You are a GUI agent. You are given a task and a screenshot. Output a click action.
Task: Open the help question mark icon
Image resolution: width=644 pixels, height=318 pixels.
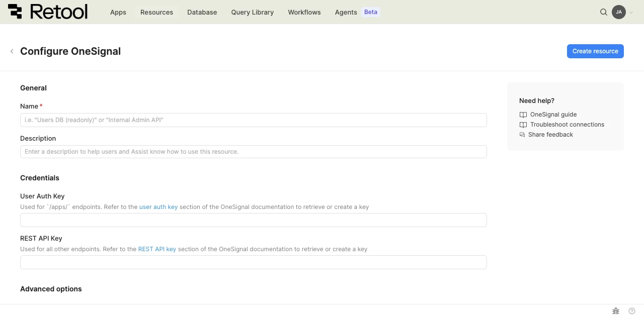click(x=632, y=311)
